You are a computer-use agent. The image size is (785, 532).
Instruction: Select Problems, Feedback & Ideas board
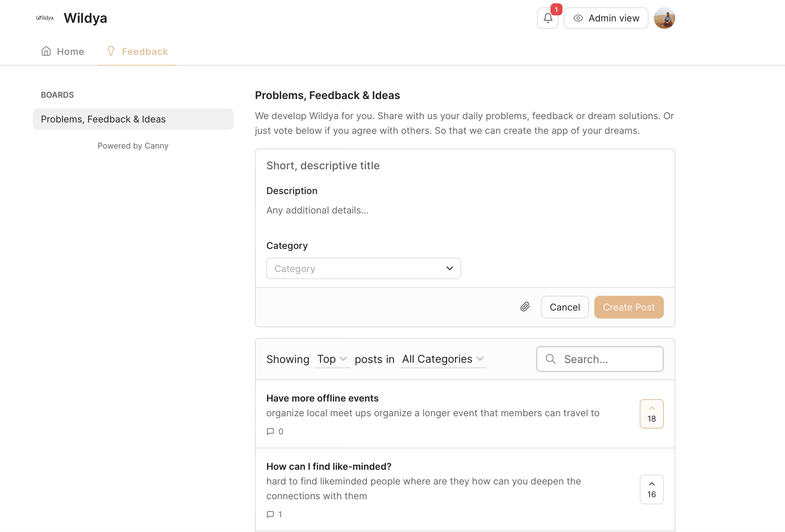click(133, 119)
